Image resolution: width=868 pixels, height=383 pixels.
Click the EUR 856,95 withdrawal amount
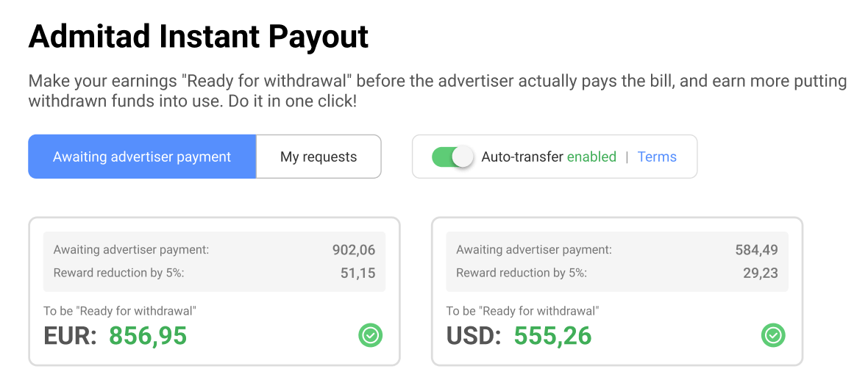[147, 336]
